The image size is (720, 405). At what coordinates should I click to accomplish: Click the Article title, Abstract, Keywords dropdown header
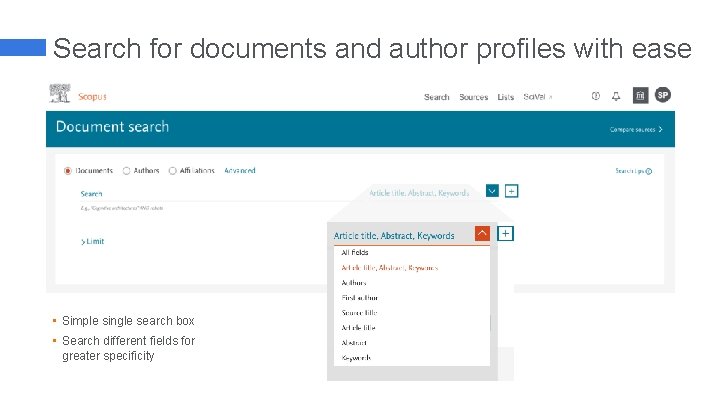point(394,236)
